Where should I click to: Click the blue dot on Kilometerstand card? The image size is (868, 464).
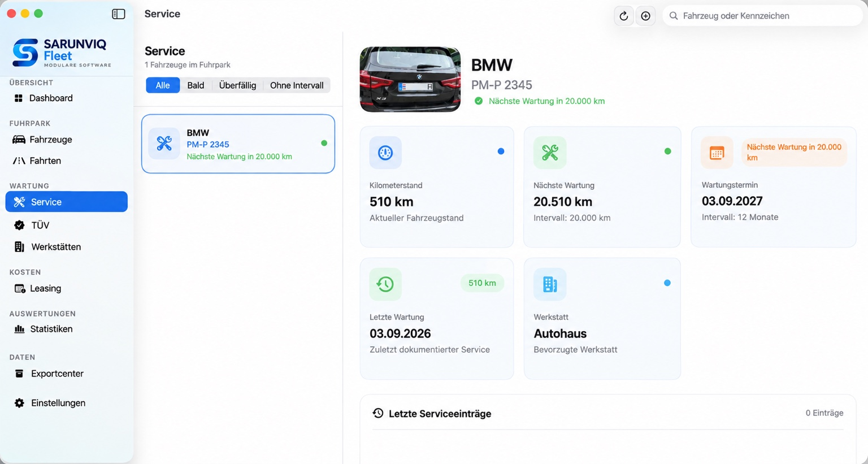coord(501,151)
